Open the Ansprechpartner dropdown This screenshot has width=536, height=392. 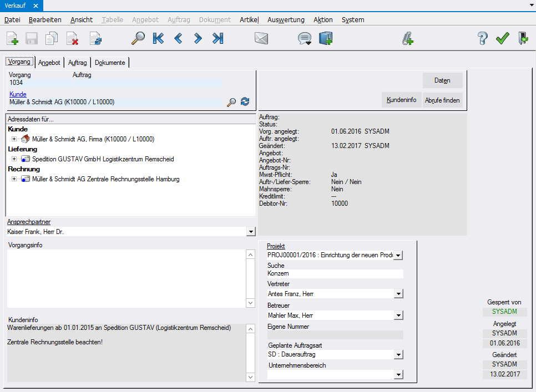click(x=250, y=232)
